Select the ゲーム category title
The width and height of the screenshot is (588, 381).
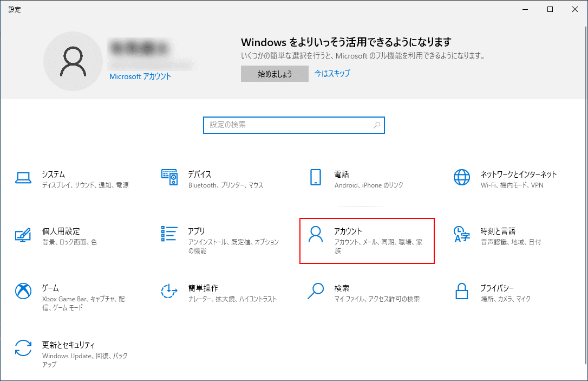click(51, 288)
